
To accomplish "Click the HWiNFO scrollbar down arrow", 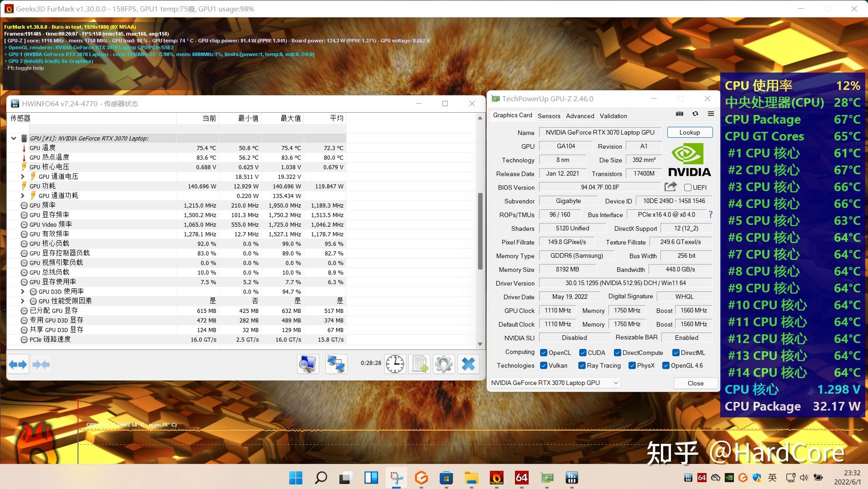I will tap(480, 344).
